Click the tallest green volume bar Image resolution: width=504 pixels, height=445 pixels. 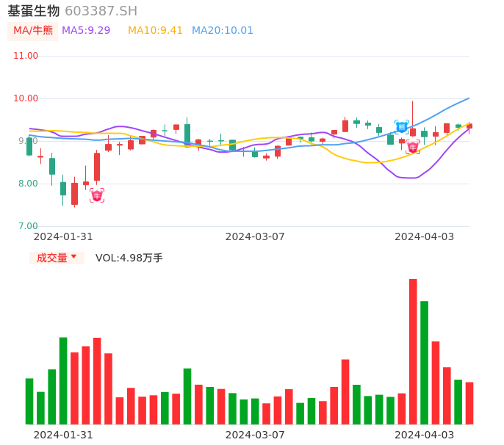425,362
